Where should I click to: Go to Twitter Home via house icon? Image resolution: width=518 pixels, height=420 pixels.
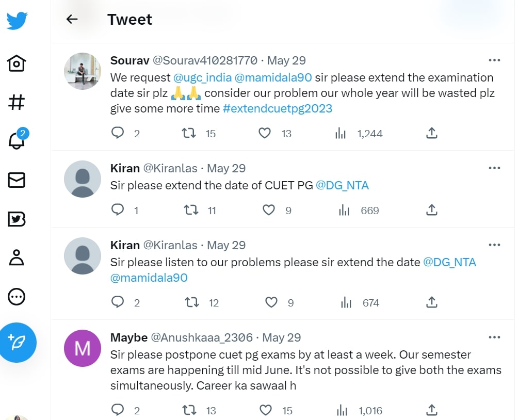point(17,63)
